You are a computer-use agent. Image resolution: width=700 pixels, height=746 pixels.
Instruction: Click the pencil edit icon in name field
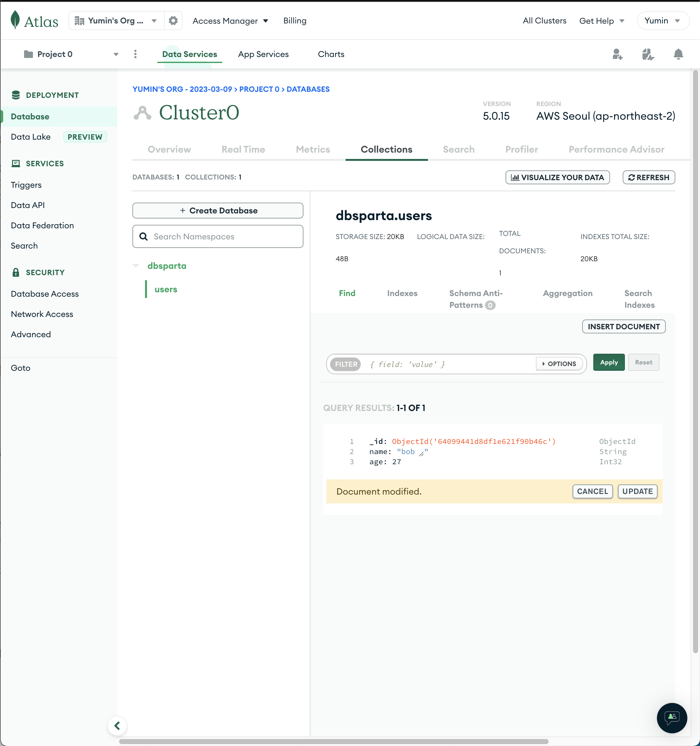click(422, 453)
